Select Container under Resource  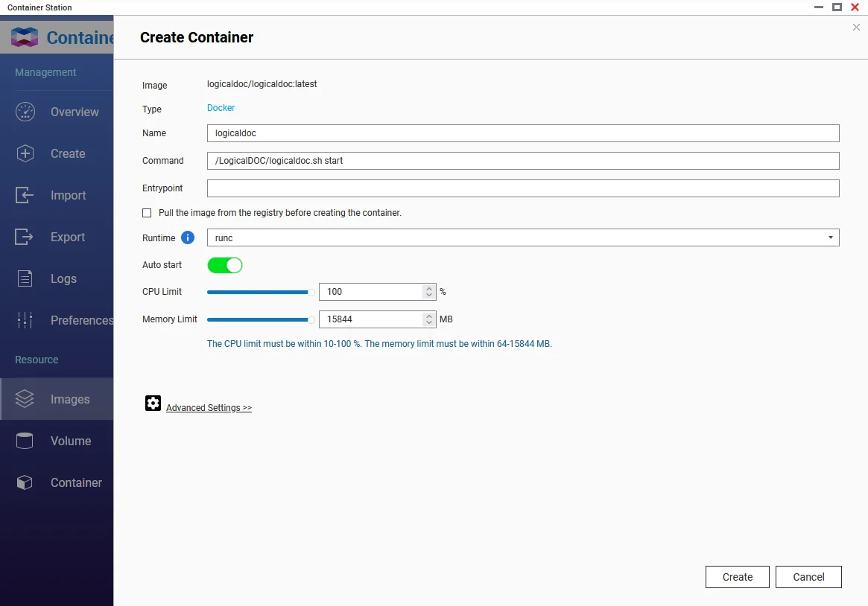click(x=25, y=482)
